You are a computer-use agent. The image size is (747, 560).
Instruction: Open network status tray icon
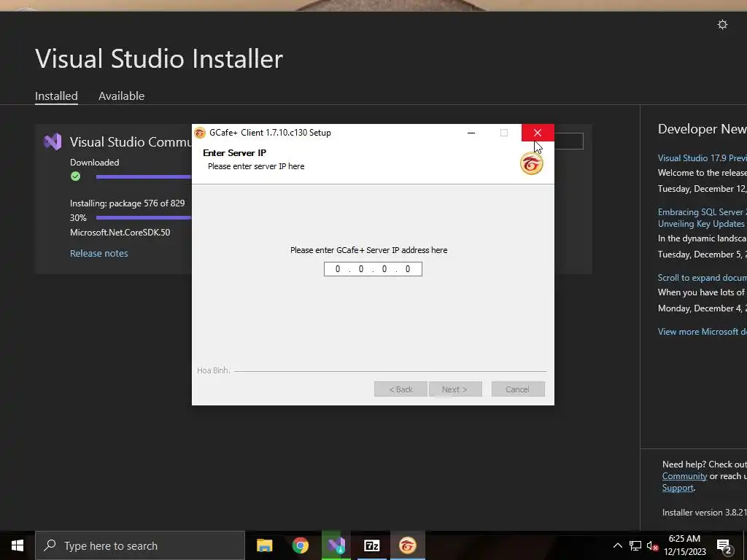click(635, 545)
